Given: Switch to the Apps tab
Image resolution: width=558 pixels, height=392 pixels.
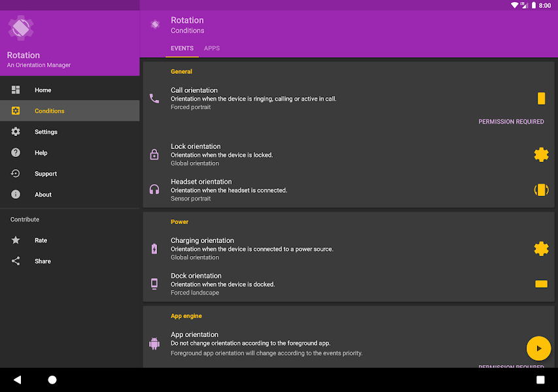Looking at the screenshot, I should click(212, 48).
